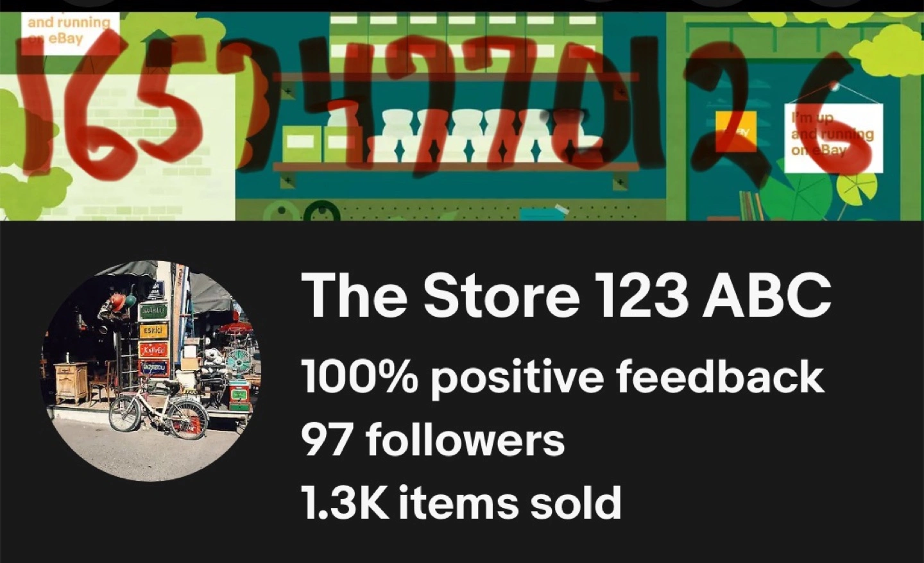This screenshot has height=563, width=924.
Task: Tap the store name The Store 123 ABC
Action: point(566,296)
